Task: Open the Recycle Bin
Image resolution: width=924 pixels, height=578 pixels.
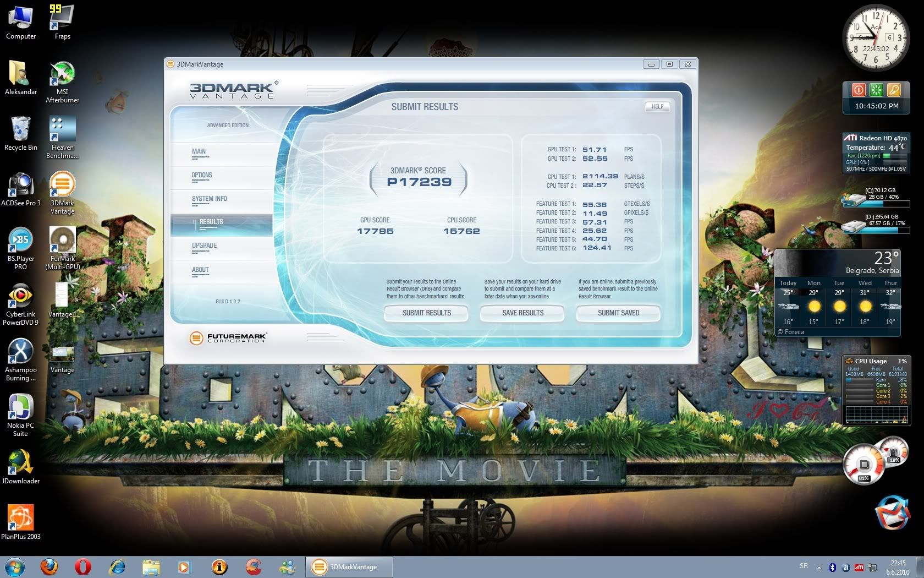Action: [x=21, y=134]
